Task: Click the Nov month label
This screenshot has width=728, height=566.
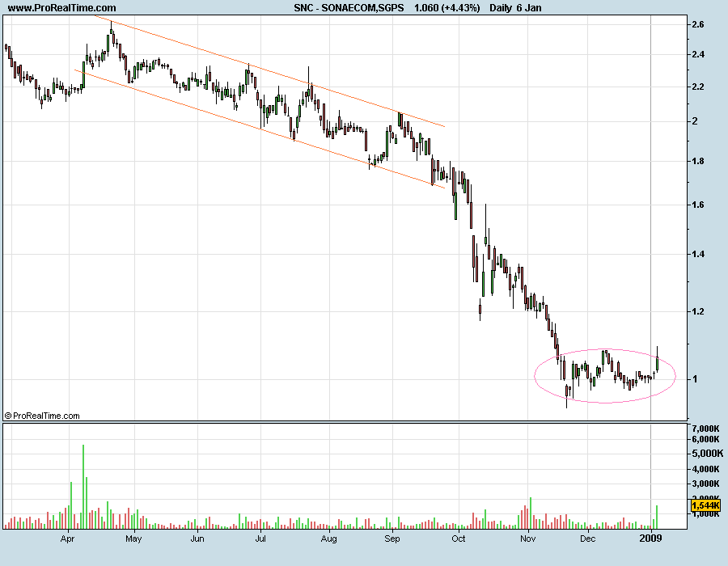Action: click(528, 539)
